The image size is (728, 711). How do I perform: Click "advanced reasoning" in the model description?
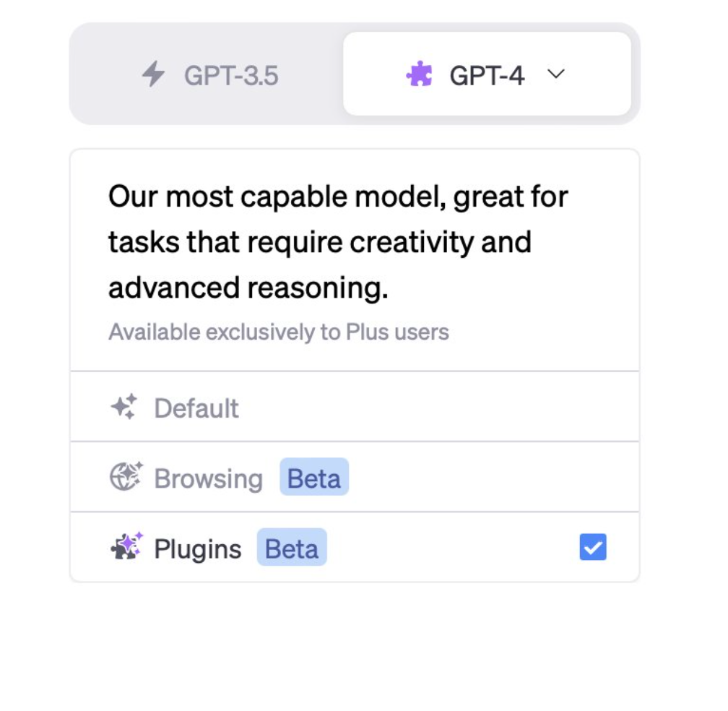tap(248, 288)
